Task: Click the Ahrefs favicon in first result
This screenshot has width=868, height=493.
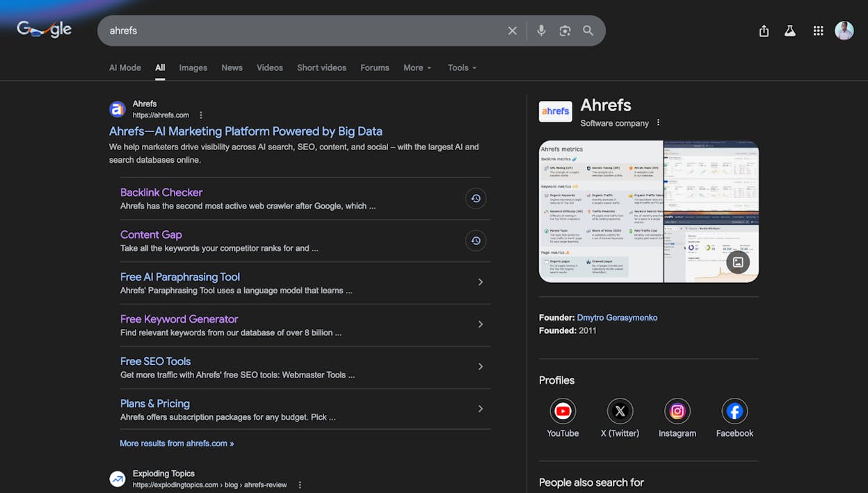Action: click(x=118, y=109)
